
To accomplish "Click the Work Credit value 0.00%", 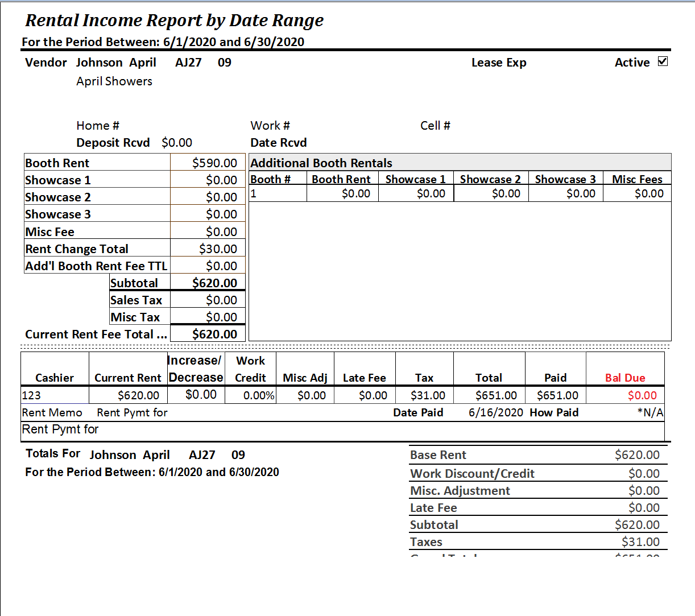I will tap(259, 395).
